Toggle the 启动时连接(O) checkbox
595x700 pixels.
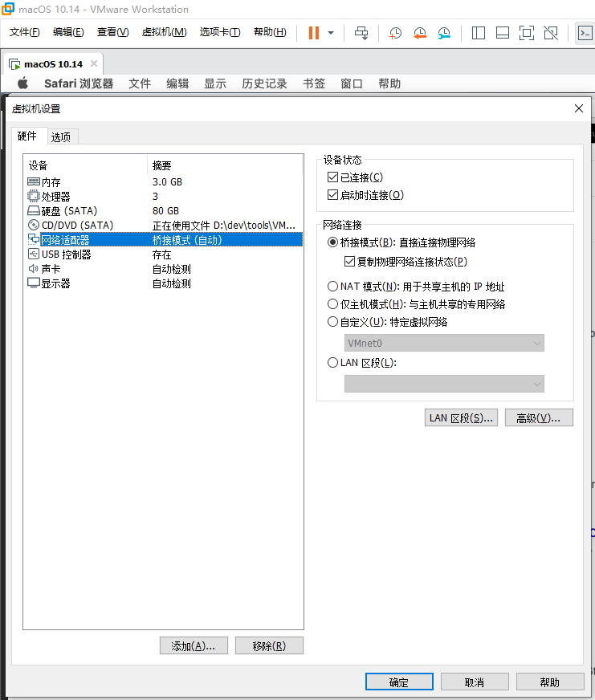coord(332,194)
